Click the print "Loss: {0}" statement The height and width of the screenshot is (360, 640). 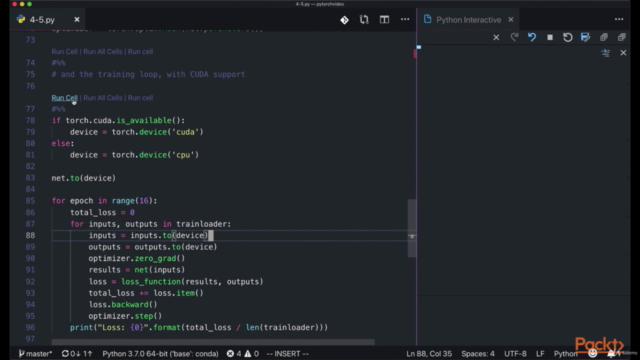tap(199, 327)
